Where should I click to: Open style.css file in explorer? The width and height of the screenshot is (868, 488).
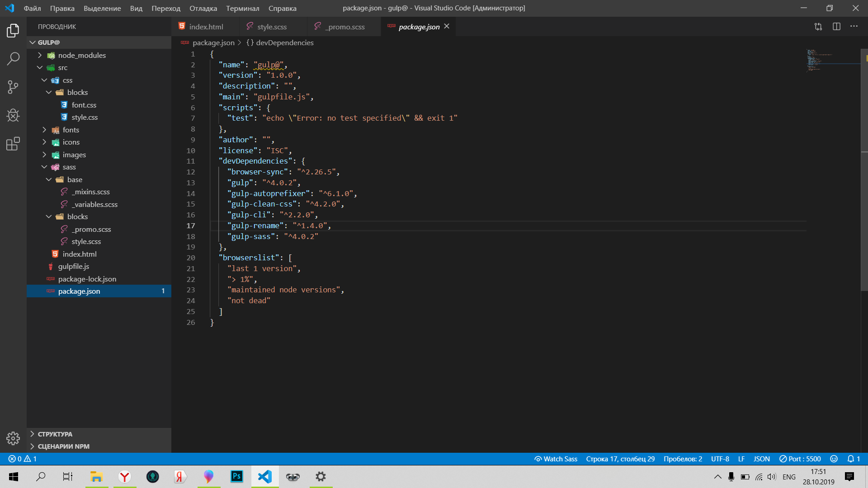pyautogui.click(x=85, y=117)
